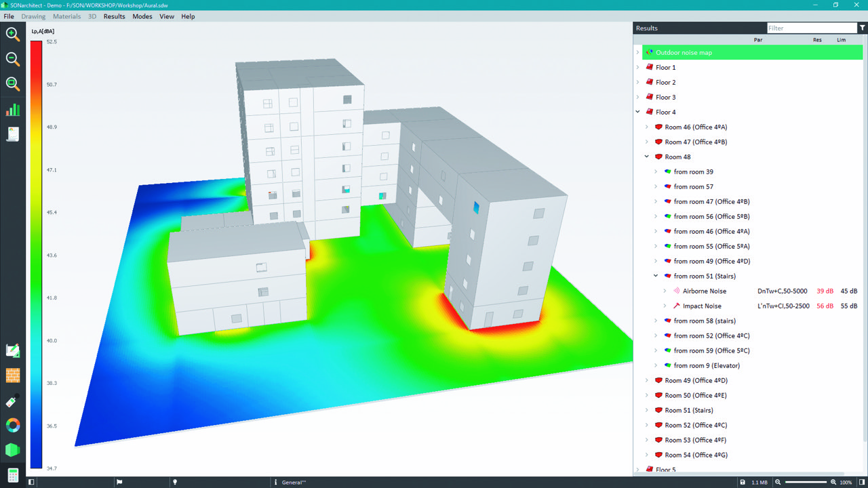This screenshot has height=488, width=868.
Task: Open the bar chart results icon
Action: [x=13, y=110]
